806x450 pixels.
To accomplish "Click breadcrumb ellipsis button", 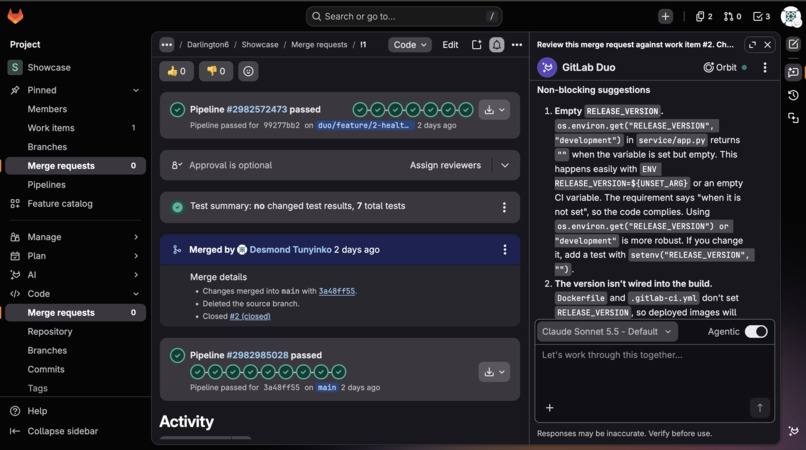I will [167, 45].
